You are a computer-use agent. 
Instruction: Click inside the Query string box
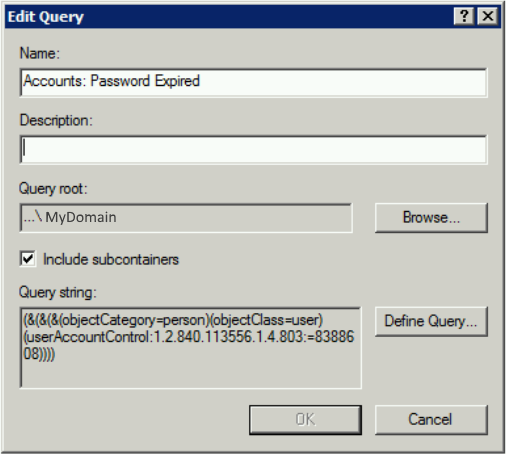[191, 348]
